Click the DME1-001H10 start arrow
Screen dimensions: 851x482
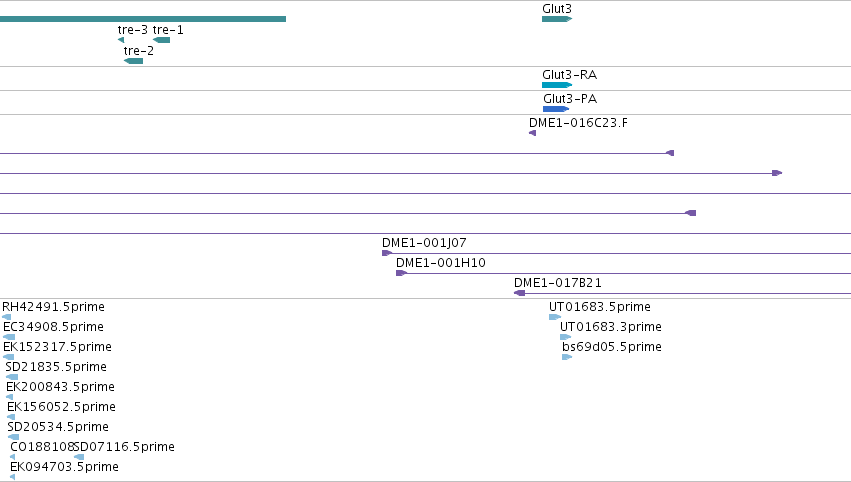pos(401,273)
